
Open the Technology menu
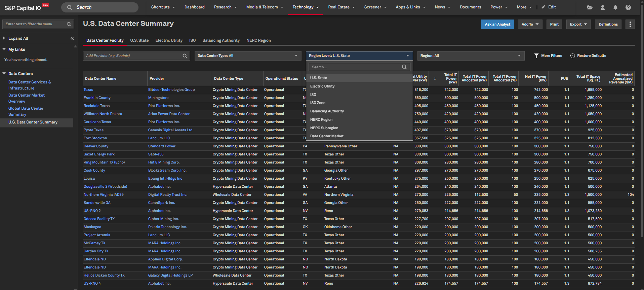click(x=306, y=7)
